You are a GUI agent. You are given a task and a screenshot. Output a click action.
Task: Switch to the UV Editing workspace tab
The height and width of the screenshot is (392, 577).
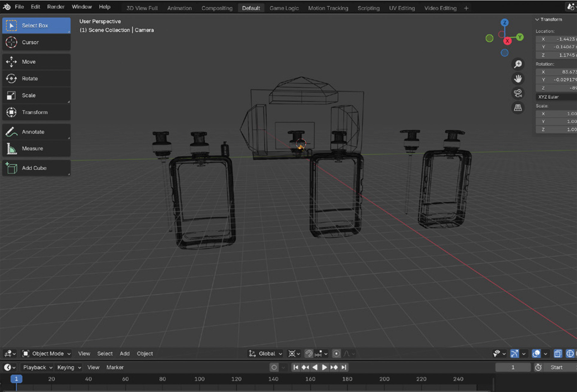(402, 8)
